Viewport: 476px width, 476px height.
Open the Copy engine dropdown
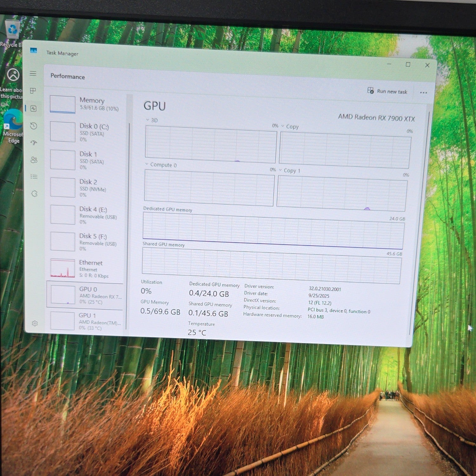click(283, 126)
